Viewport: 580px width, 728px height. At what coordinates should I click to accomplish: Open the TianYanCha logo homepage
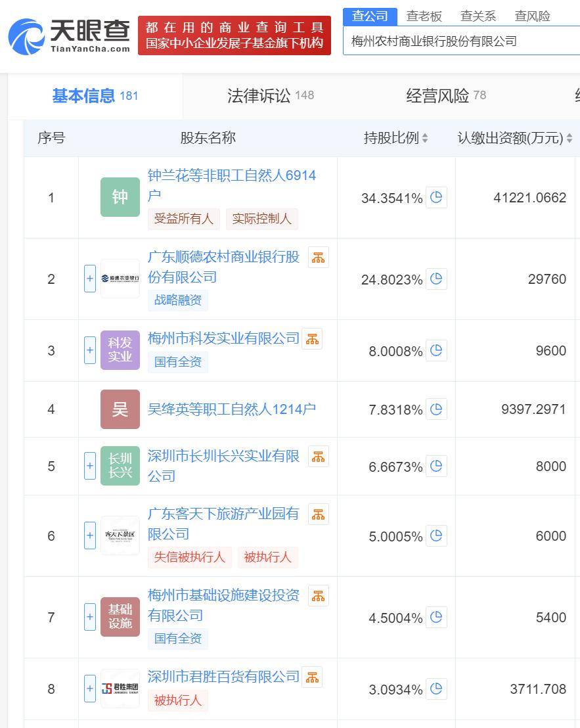click(x=69, y=36)
